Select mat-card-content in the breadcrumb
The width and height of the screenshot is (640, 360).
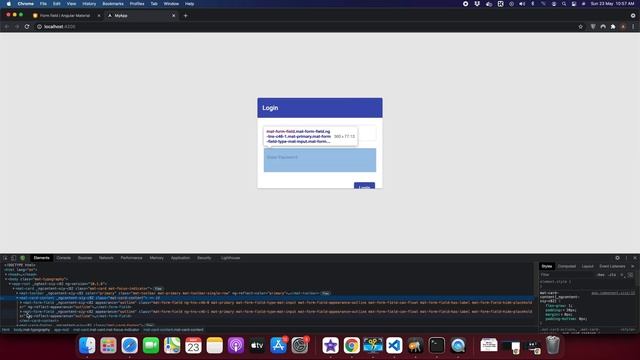[173, 330]
